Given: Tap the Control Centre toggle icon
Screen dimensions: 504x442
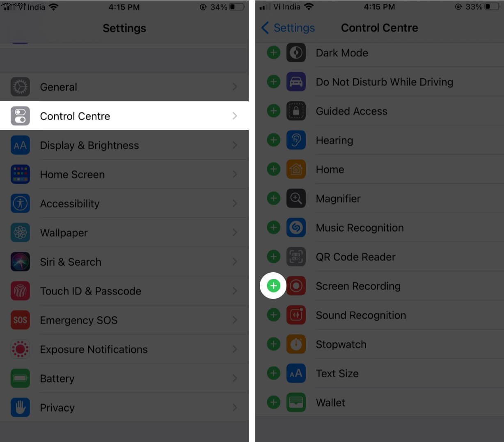Looking at the screenshot, I should pyautogui.click(x=20, y=116).
